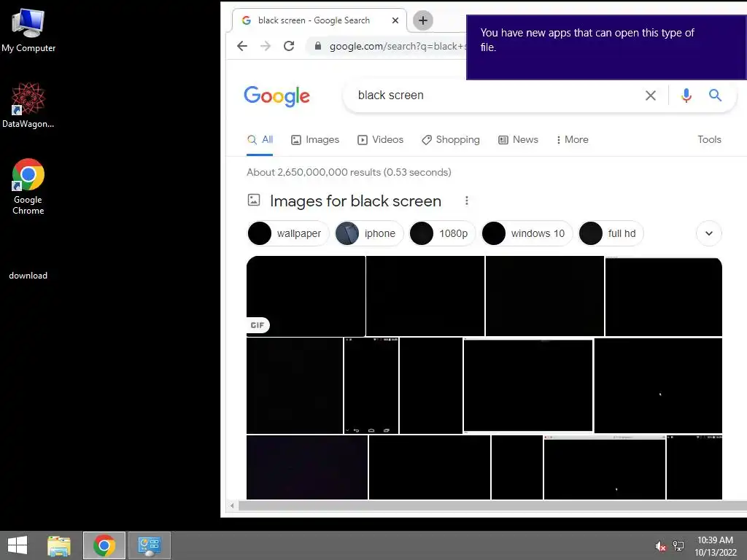This screenshot has width=747, height=560.
Task: Switch to Chrome in the taskbar
Action: (x=104, y=545)
